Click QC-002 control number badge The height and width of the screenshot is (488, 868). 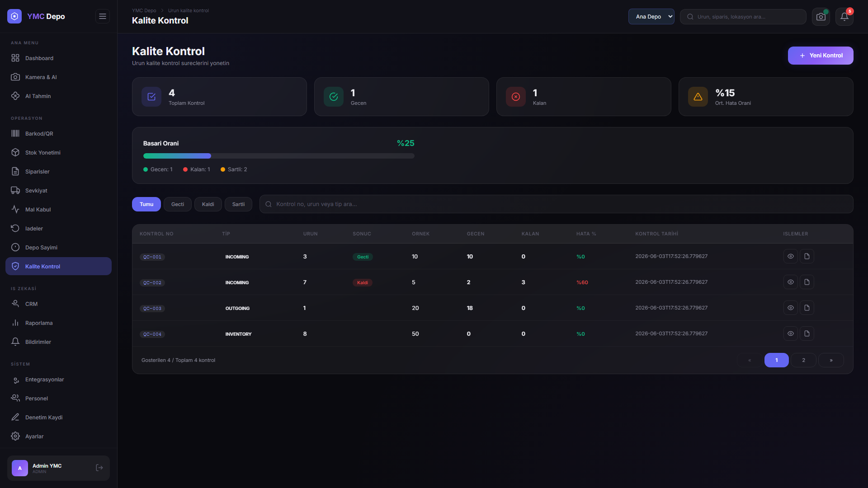tap(152, 283)
